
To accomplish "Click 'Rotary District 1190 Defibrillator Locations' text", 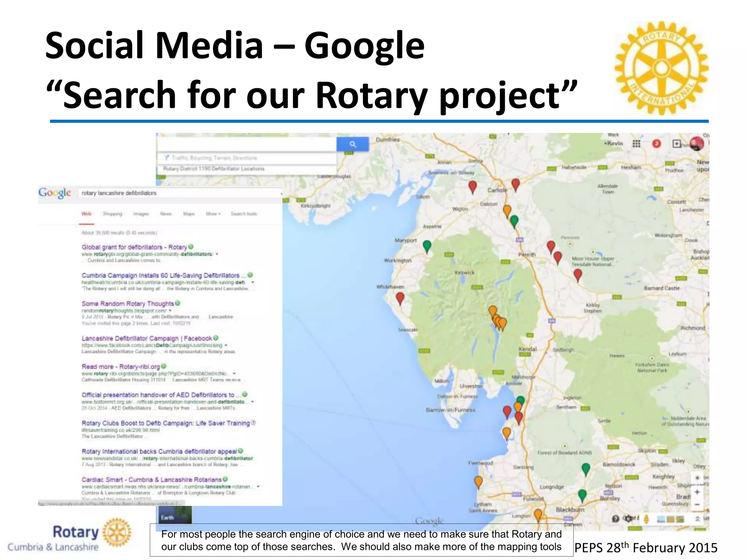I will point(214,169).
